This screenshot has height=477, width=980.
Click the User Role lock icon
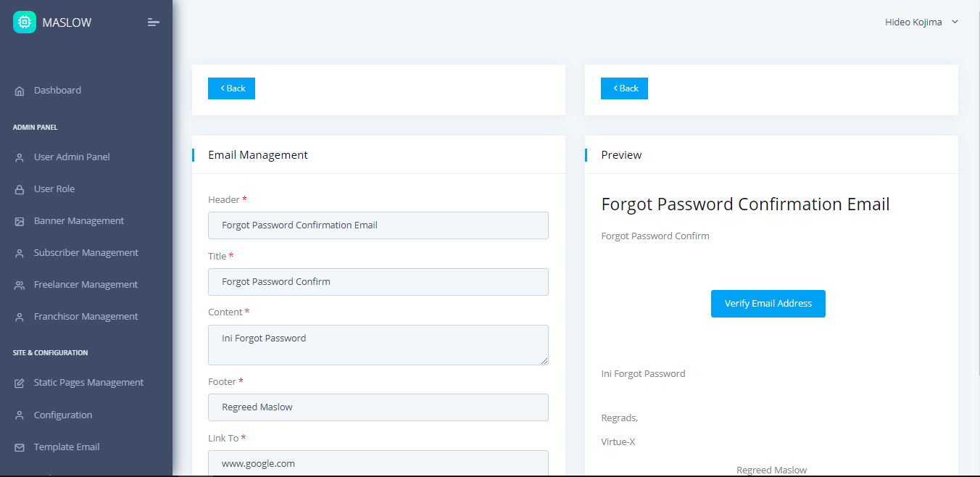coord(20,190)
